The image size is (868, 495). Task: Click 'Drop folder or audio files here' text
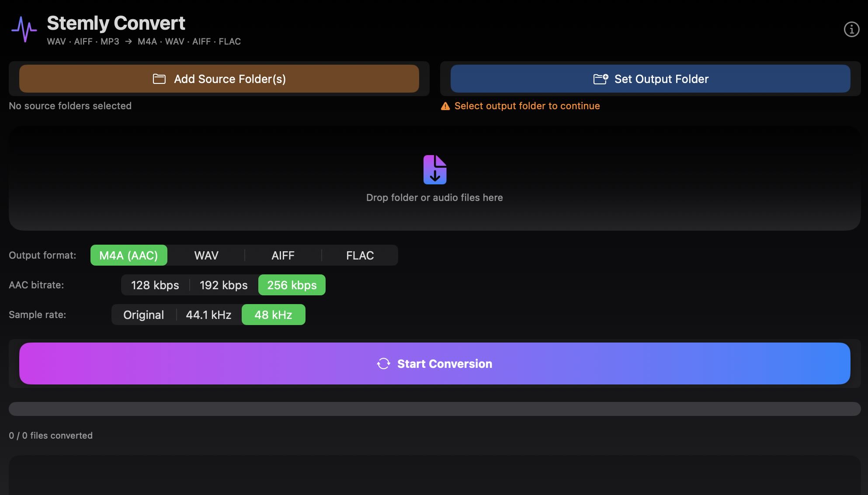click(x=434, y=197)
